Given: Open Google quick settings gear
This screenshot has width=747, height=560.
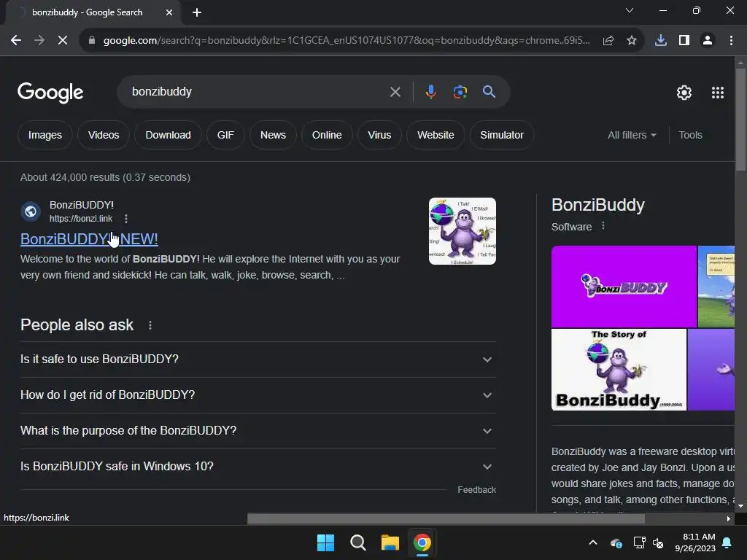Looking at the screenshot, I should pos(684,93).
